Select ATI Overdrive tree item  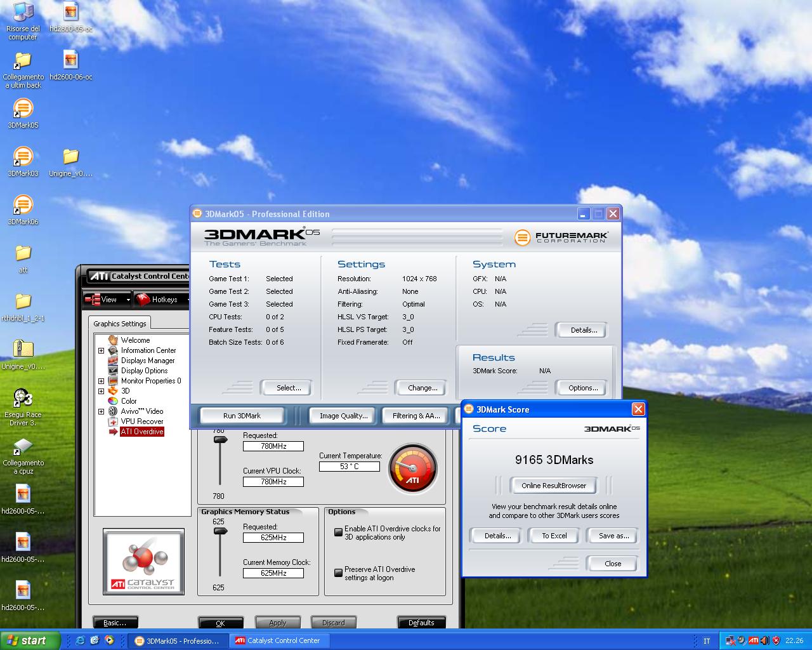click(x=142, y=432)
